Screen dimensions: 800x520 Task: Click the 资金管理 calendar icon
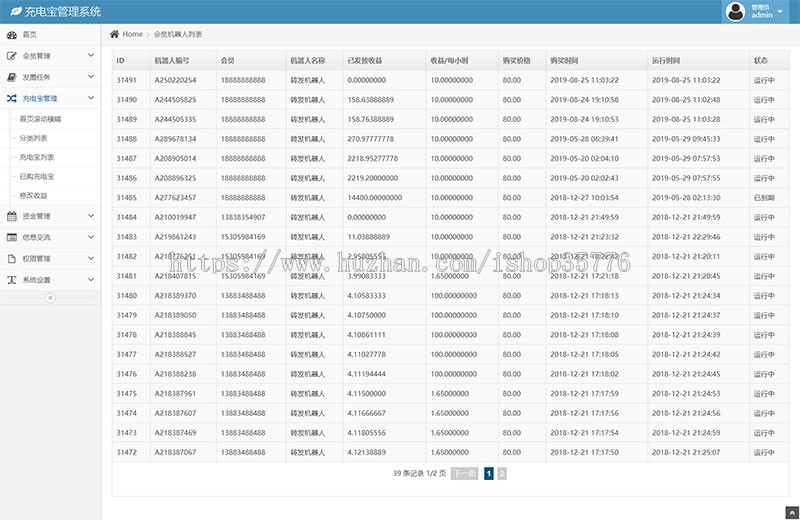point(11,216)
